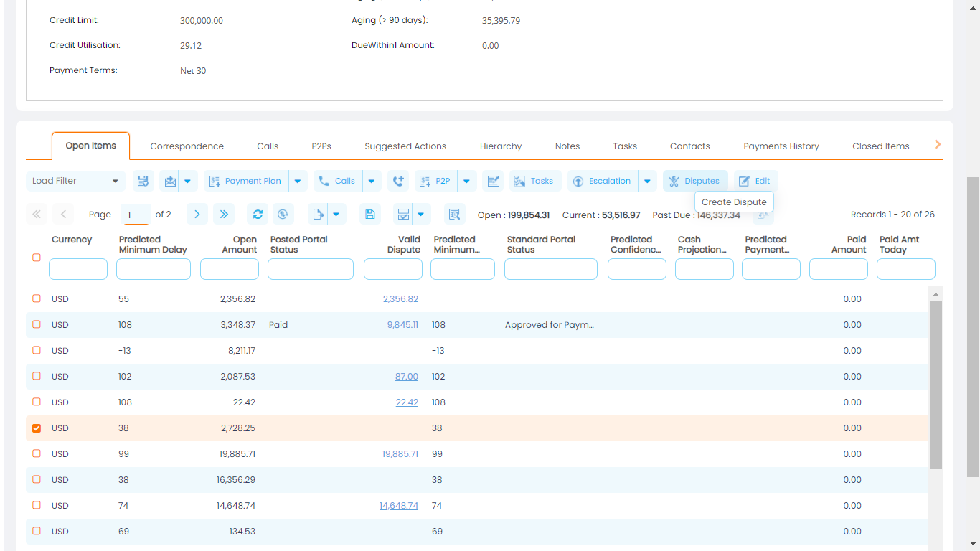Click the Payment Plan toolbar icon
Viewport: 980px width, 551px height.
pos(248,181)
